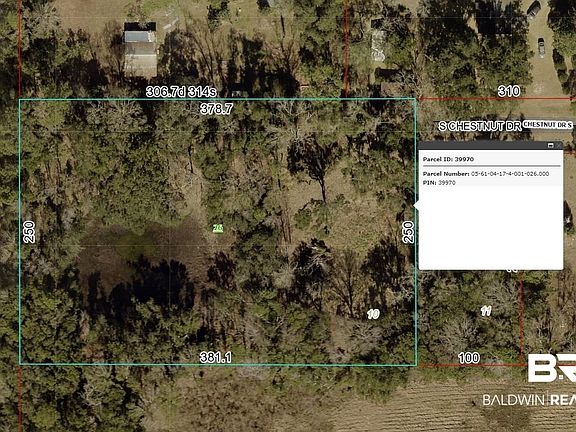The width and height of the screenshot is (576, 432).
Task: Click the 250 label on the east boundary
Action: [x=408, y=232]
